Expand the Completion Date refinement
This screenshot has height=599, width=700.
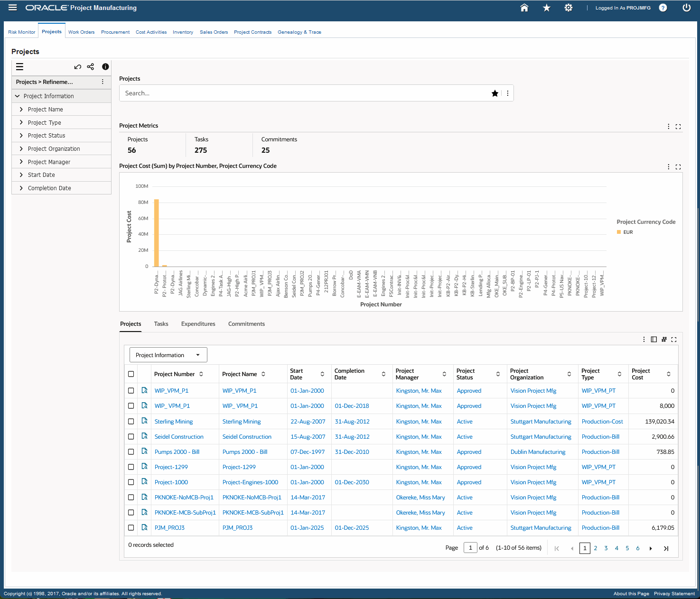point(21,188)
